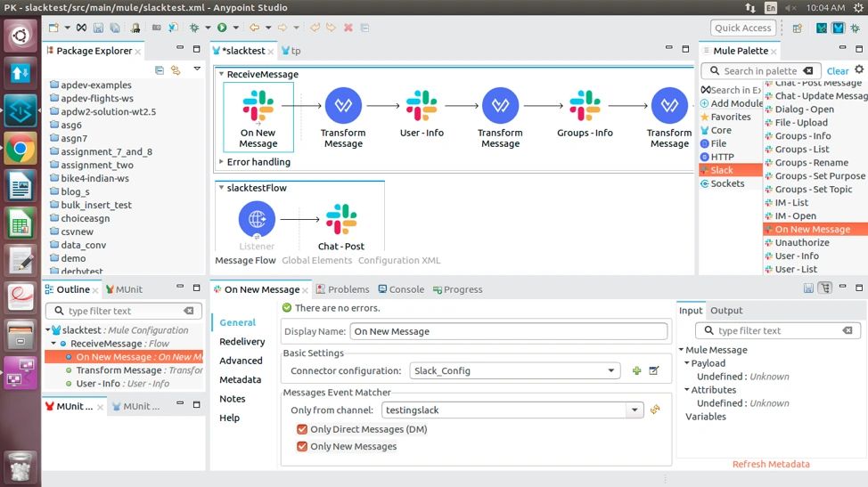Open Connector configuration dropdown
This screenshot has height=487, width=868.
click(x=611, y=371)
